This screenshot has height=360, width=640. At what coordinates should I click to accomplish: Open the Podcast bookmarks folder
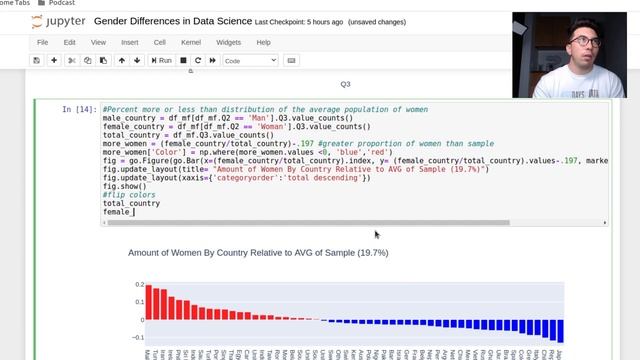pos(56,3)
